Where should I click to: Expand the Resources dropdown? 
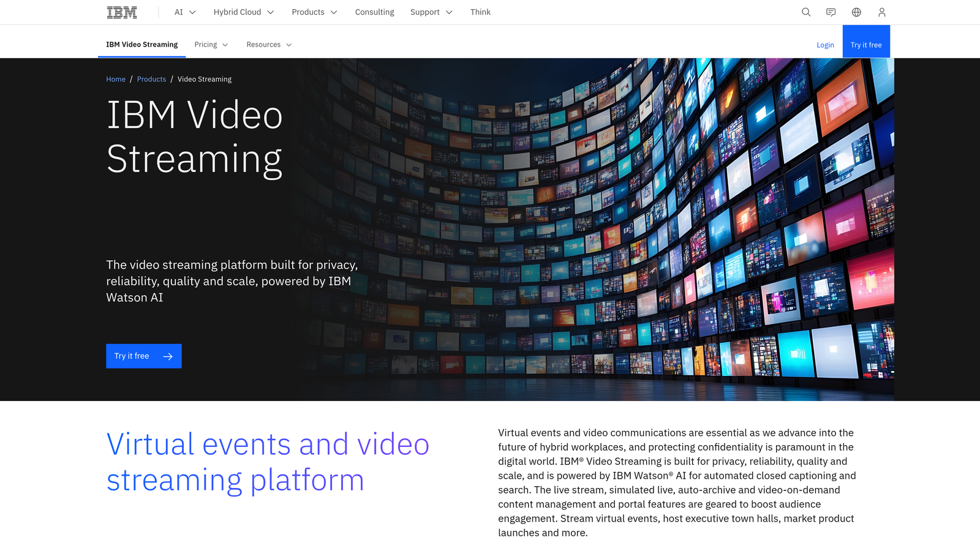click(x=268, y=44)
